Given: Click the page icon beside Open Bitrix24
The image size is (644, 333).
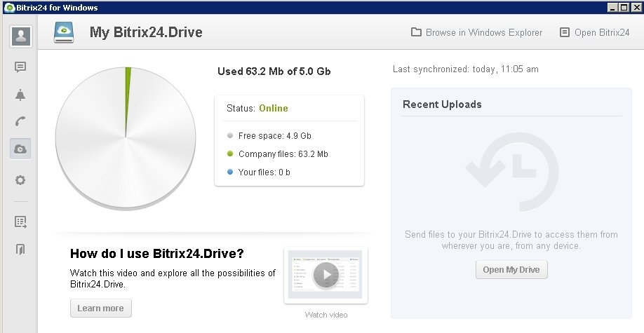Looking at the screenshot, I should pyautogui.click(x=565, y=32).
